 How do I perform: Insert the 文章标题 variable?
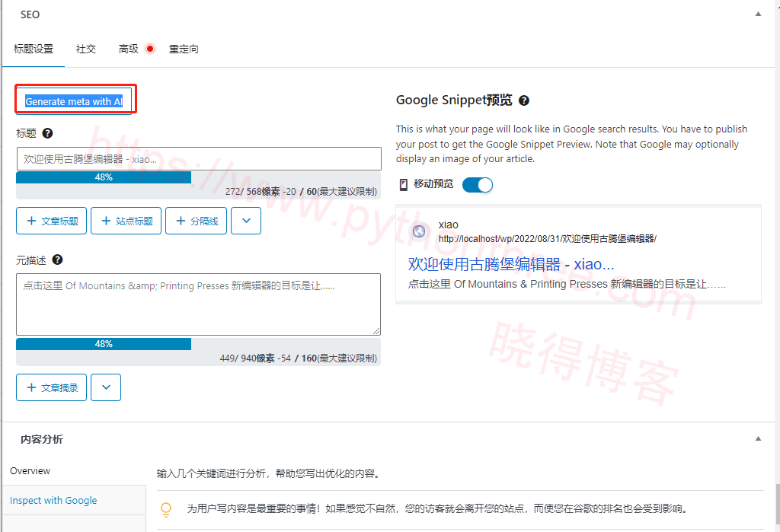51,221
